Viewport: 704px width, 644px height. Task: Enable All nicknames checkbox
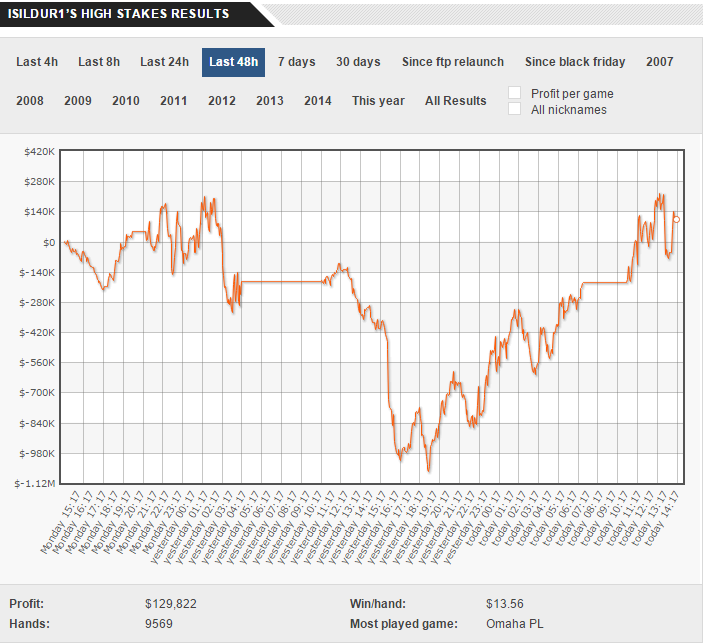(x=515, y=109)
